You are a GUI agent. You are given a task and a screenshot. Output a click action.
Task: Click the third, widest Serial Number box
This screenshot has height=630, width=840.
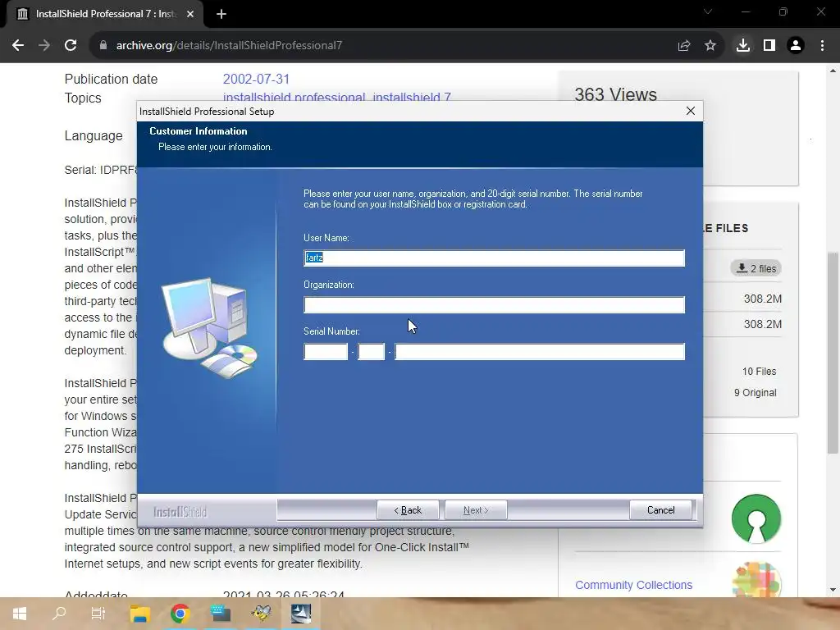(x=540, y=351)
